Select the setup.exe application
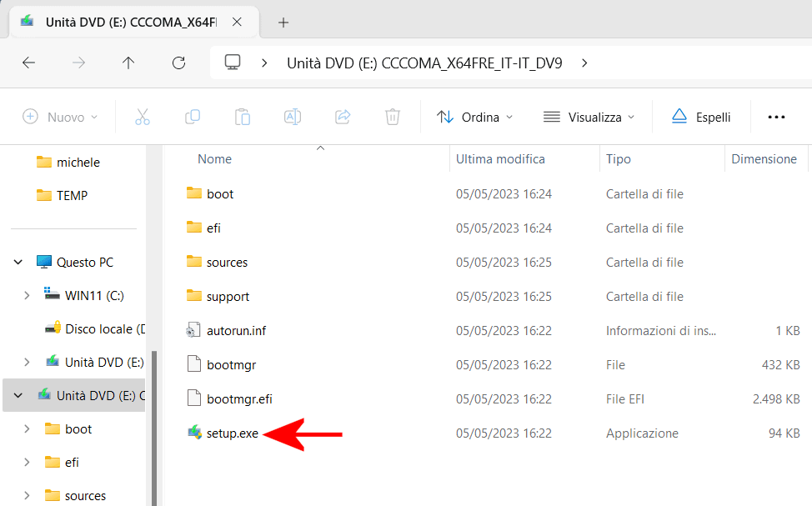812x506 pixels. [x=232, y=433]
